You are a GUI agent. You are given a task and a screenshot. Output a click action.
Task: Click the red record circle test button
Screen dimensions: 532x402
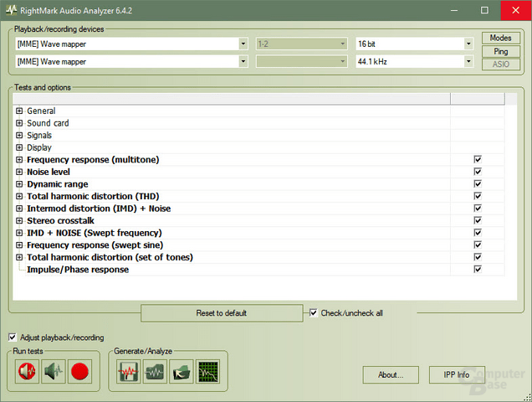[x=79, y=371]
